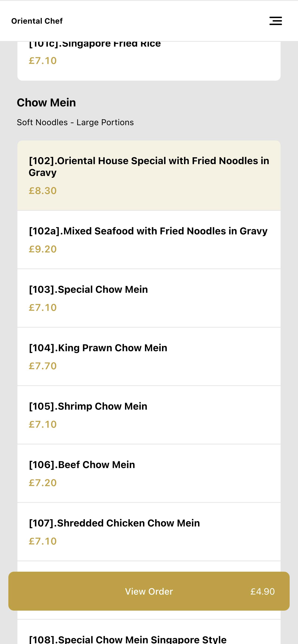Screen dimensions: 298x644
Task: Select the Special Chow Mein item
Action: pyautogui.click(x=149, y=298)
